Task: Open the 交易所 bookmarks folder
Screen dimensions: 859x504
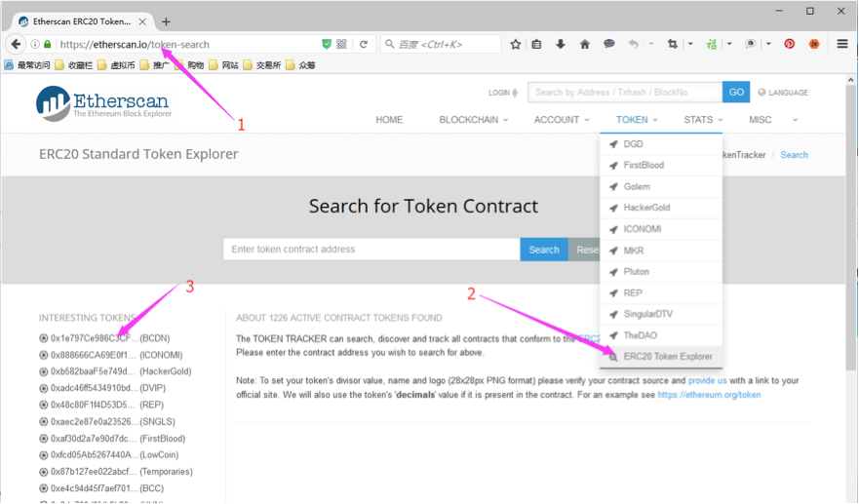Action: pos(262,65)
